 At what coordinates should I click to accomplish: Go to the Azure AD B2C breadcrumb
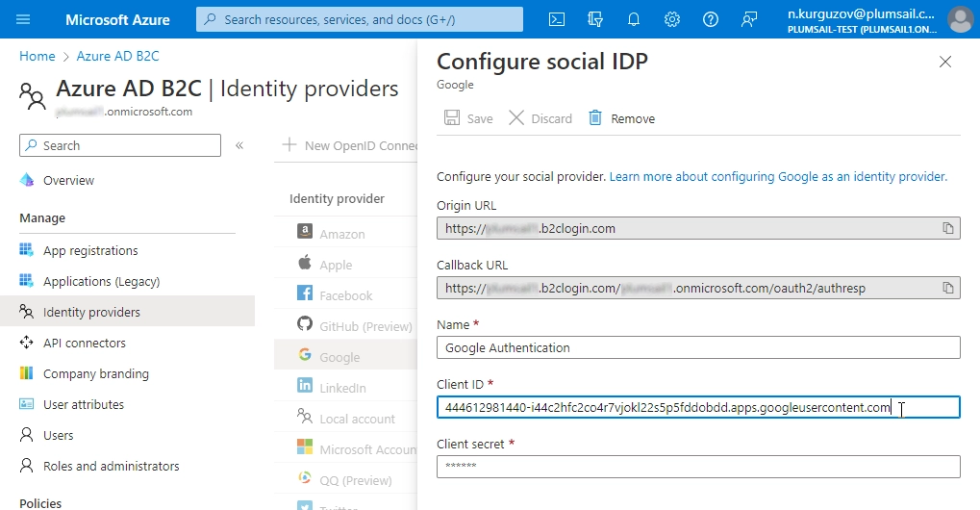point(117,56)
